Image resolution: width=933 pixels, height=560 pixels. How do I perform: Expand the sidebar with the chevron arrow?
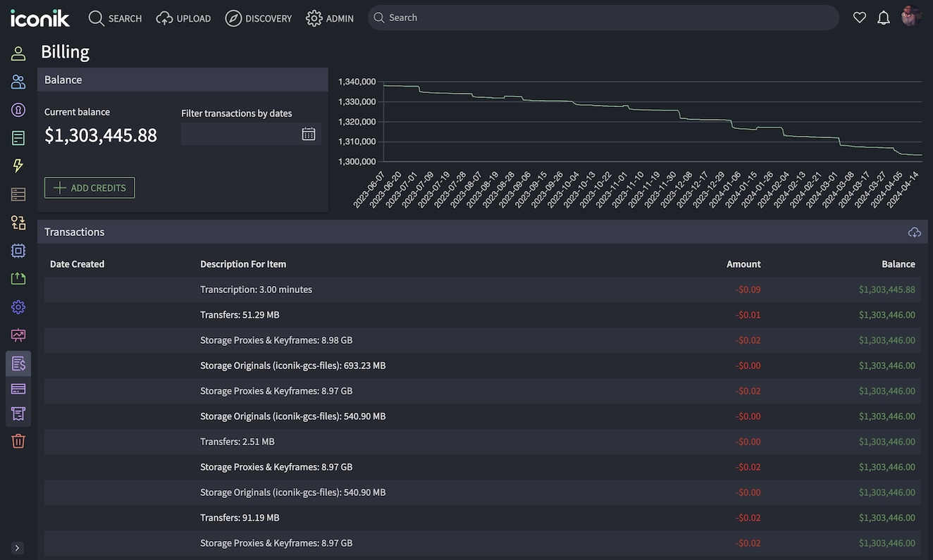point(17,547)
